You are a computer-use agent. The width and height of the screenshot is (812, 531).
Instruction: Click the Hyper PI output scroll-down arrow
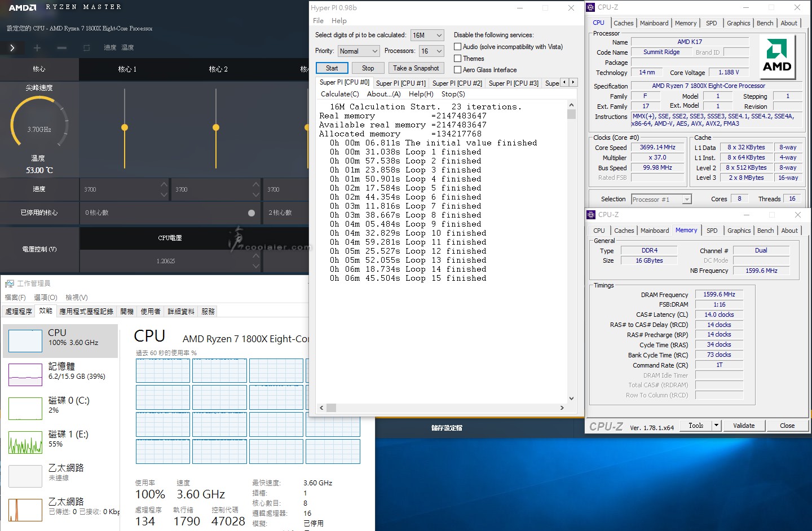(571, 399)
